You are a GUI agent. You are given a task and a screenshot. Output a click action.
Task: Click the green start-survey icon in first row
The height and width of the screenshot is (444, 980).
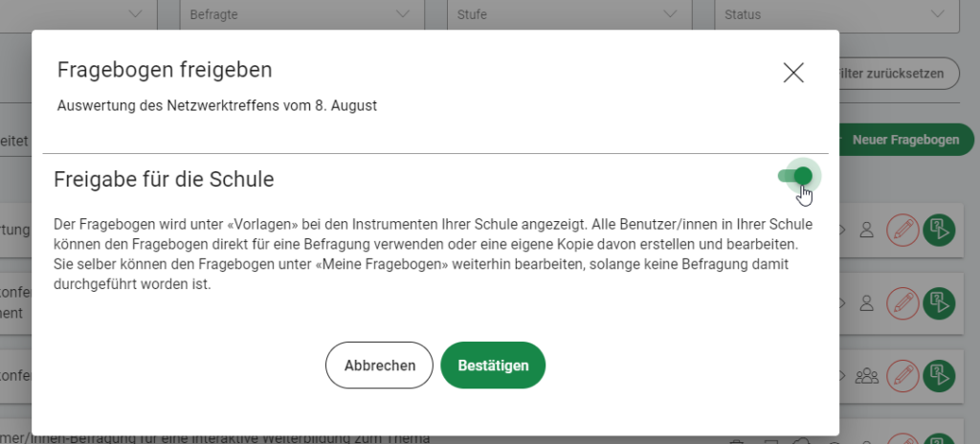coord(940,230)
